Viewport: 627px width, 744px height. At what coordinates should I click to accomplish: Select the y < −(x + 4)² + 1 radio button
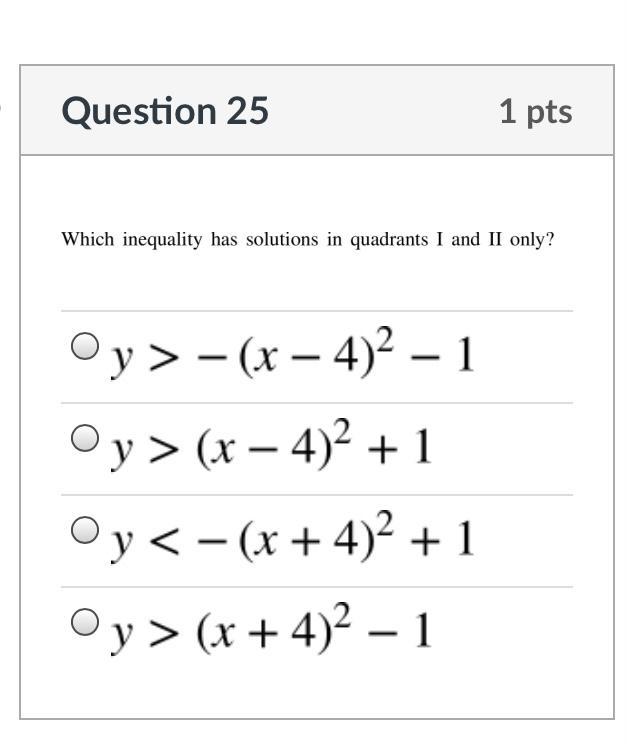[86, 530]
